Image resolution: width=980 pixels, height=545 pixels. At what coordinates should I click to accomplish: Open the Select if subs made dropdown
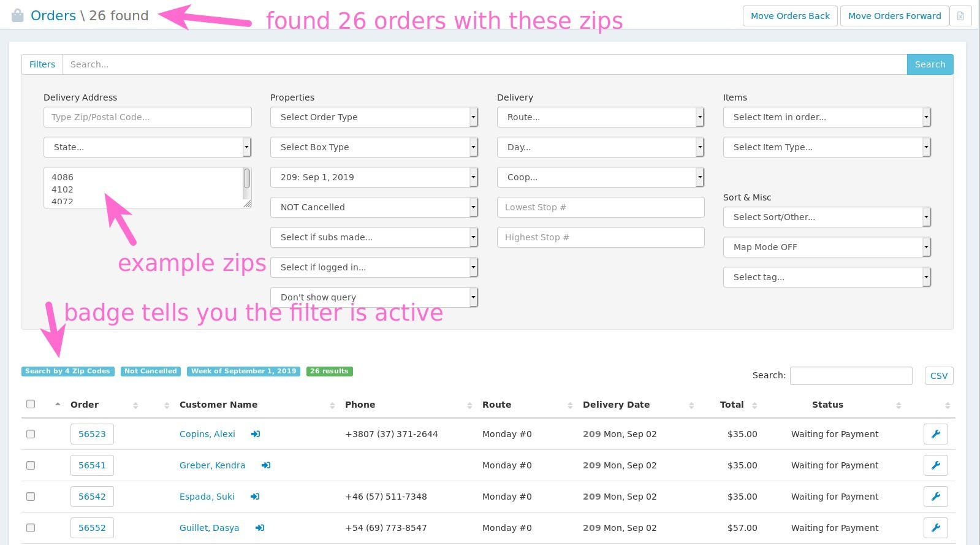(x=374, y=237)
